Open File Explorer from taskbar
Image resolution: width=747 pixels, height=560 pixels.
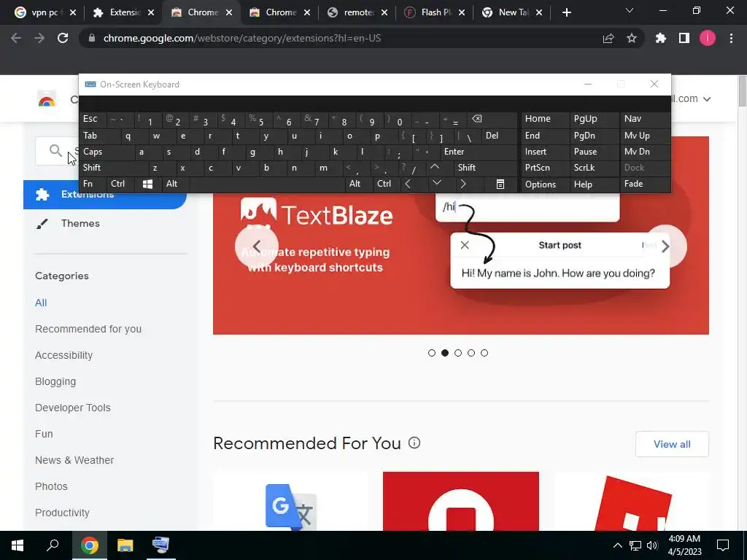pyautogui.click(x=125, y=545)
